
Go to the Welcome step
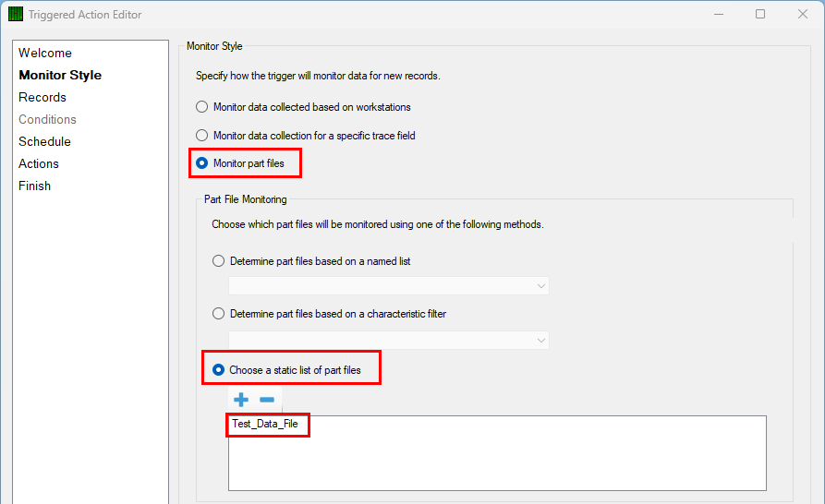click(x=45, y=54)
